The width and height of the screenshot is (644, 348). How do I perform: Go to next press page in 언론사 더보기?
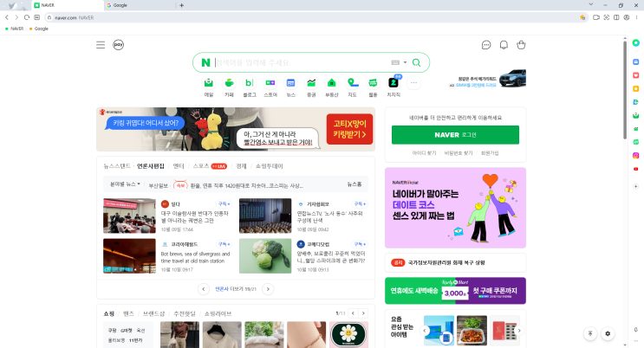click(x=268, y=289)
